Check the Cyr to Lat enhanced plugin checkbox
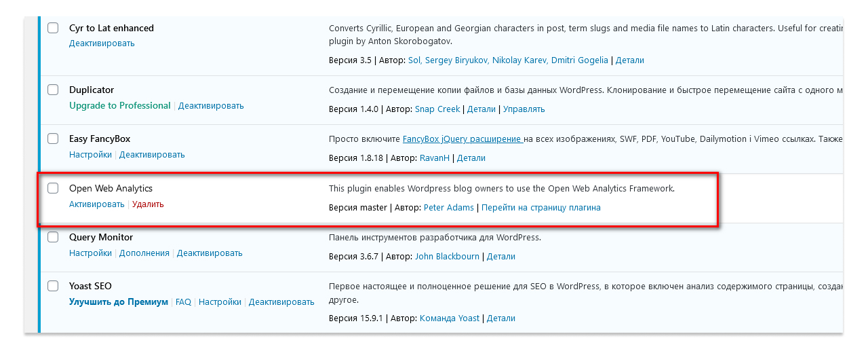The image size is (868, 349). 53,28
